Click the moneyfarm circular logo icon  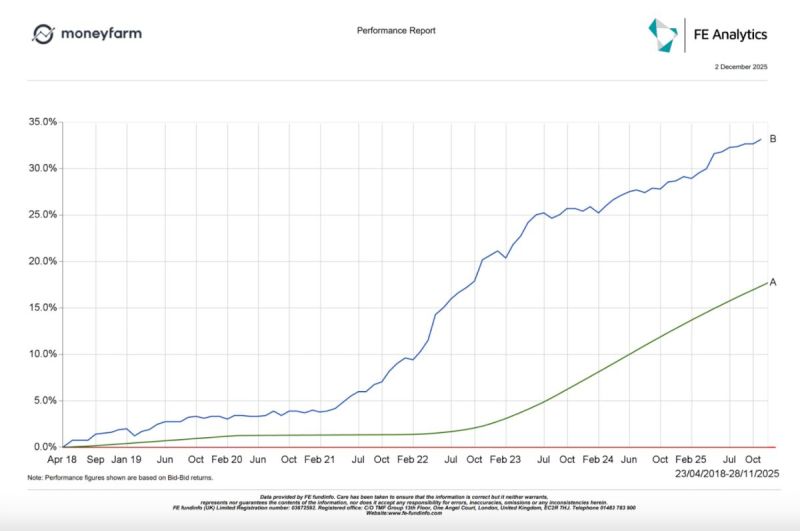pos(43,34)
